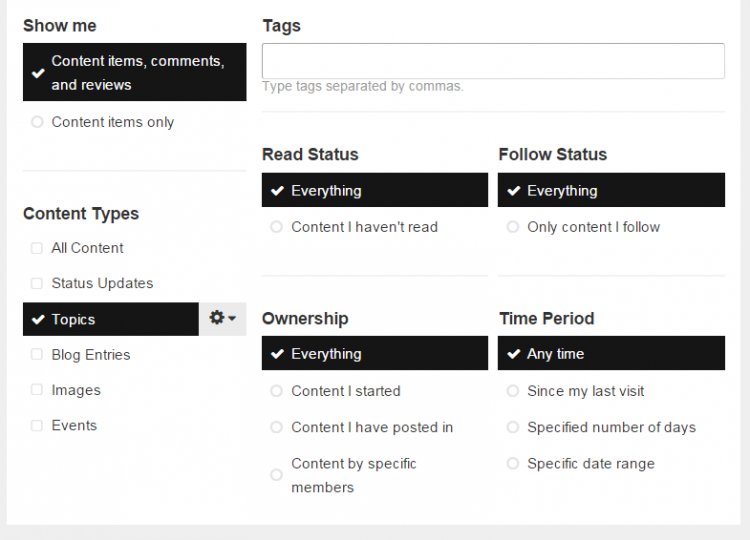Select Content by specific members option
The image size is (750, 540).
coord(353,475)
